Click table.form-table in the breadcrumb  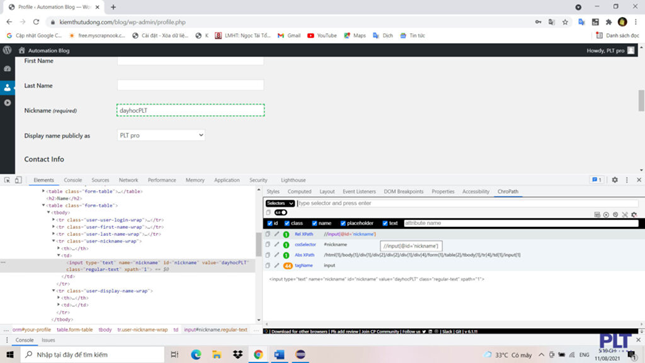point(74,330)
